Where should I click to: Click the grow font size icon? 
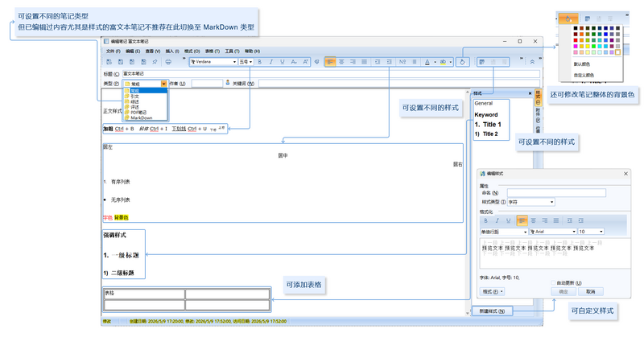point(305,62)
